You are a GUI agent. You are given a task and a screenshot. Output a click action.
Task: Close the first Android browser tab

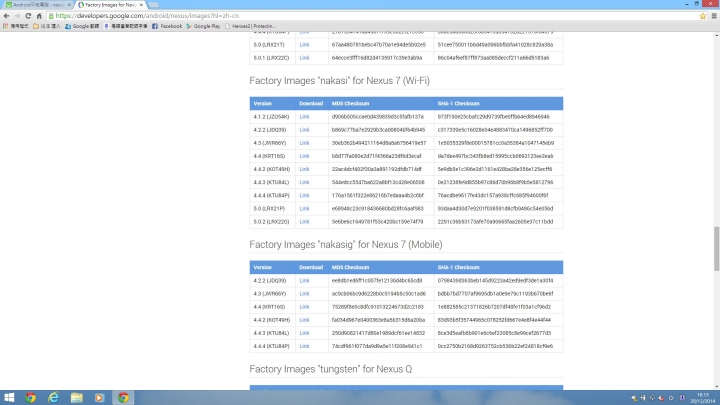coord(69,5)
